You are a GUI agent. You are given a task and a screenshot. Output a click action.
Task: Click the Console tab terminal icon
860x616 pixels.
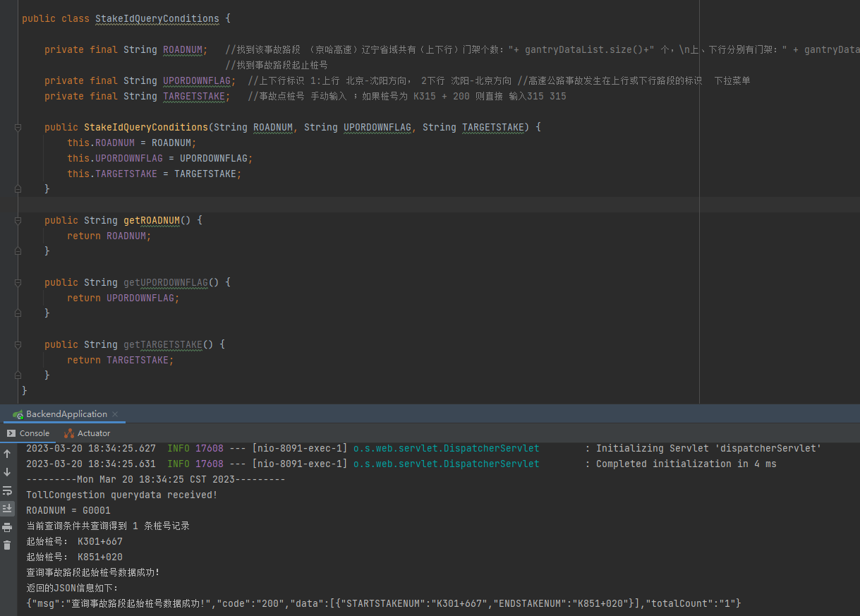(11, 433)
